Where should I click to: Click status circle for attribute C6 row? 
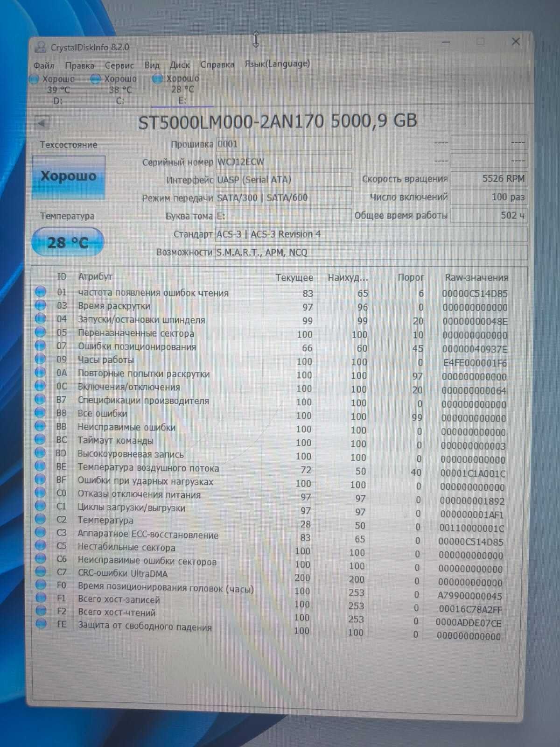41,558
